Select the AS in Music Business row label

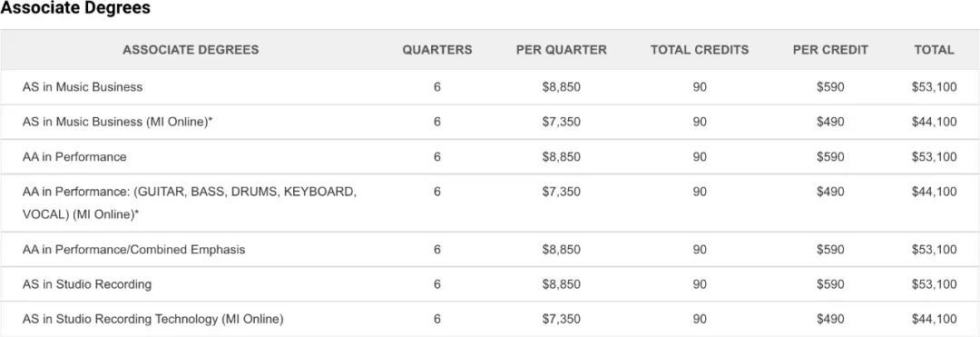coord(83,87)
